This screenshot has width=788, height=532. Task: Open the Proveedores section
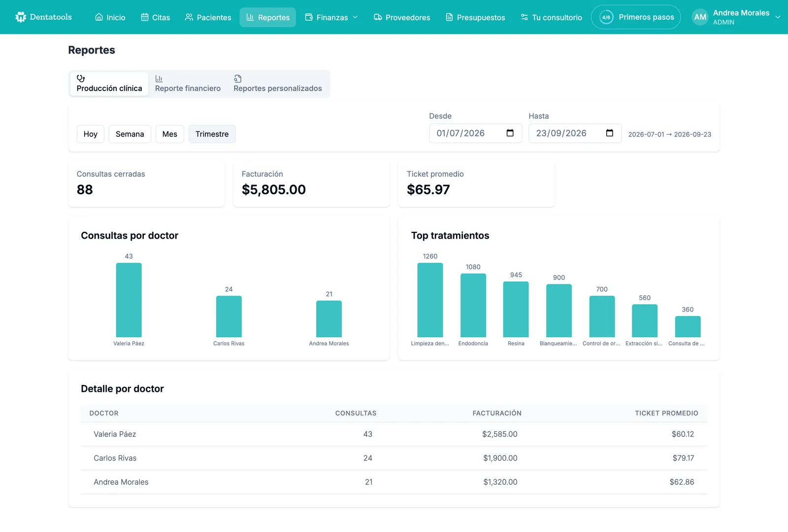click(x=402, y=17)
